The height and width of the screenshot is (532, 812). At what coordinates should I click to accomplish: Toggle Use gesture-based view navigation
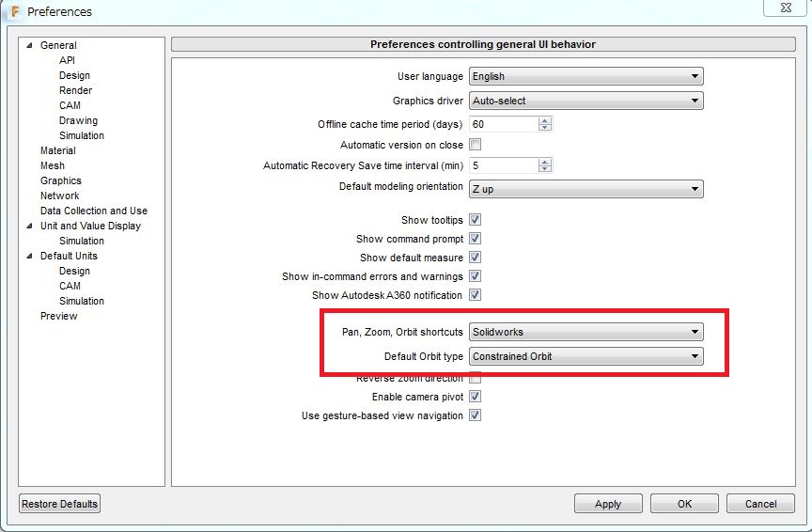(475, 415)
